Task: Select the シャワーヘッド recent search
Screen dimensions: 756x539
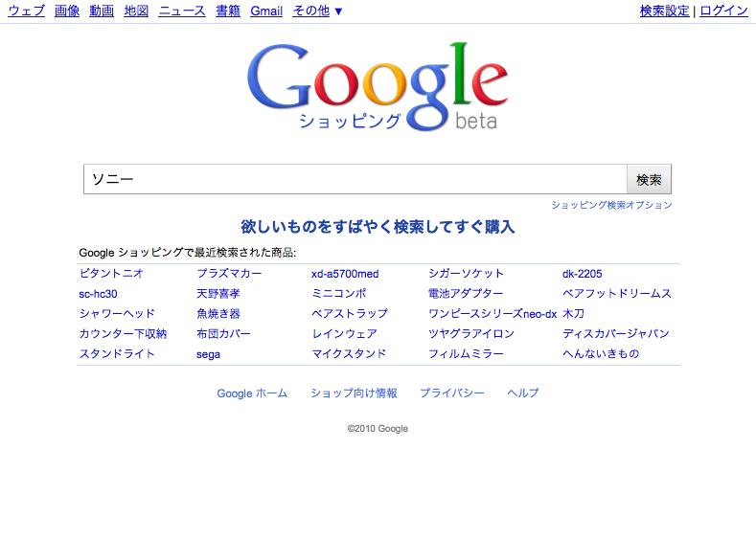Action: pyautogui.click(x=117, y=314)
